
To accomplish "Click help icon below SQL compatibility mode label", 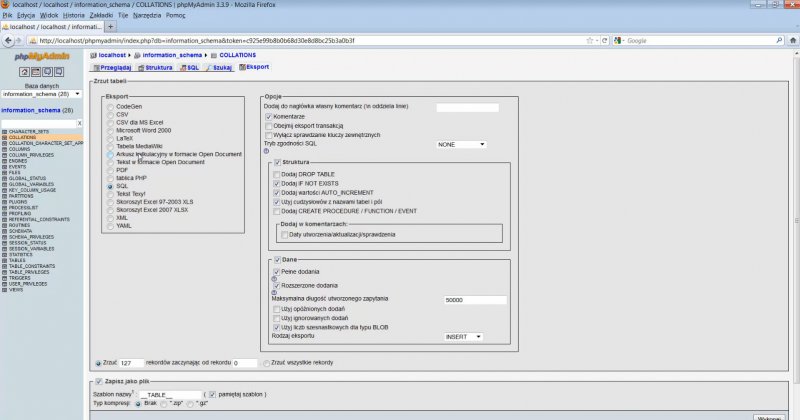I will (267, 151).
